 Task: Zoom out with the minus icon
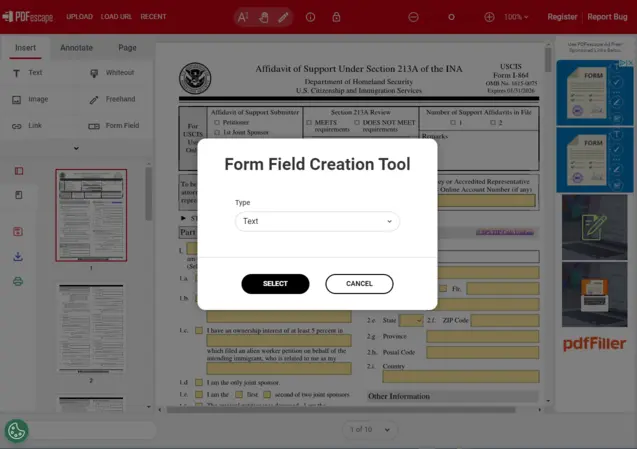[414, 17]
